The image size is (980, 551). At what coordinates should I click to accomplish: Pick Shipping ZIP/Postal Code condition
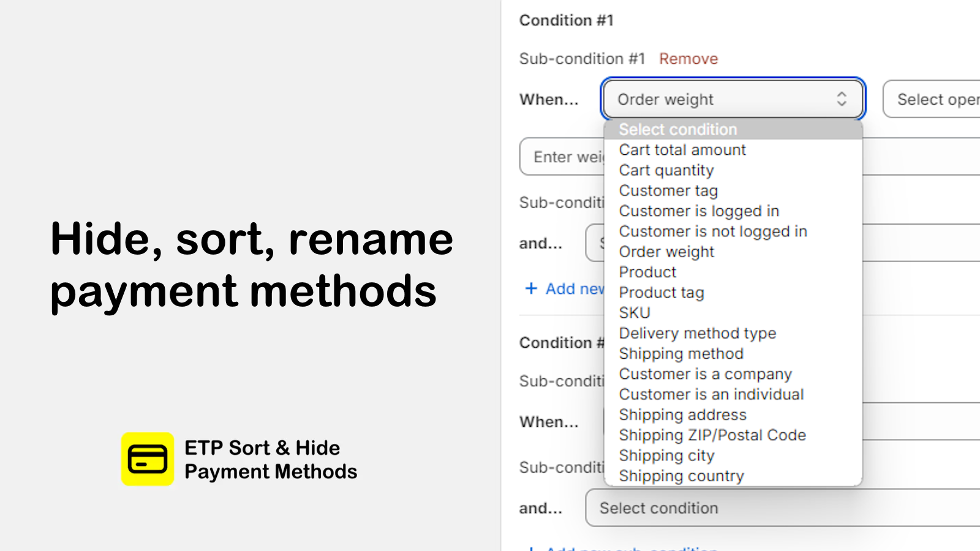(712, 435)
